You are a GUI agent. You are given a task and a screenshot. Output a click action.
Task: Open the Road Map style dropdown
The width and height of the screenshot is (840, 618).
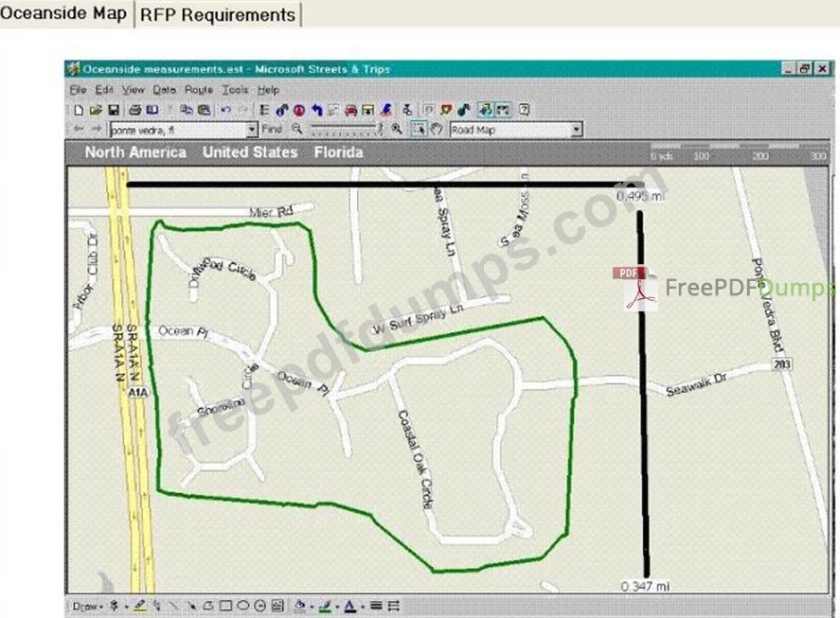pyautogui.click(x=577, y=130)
